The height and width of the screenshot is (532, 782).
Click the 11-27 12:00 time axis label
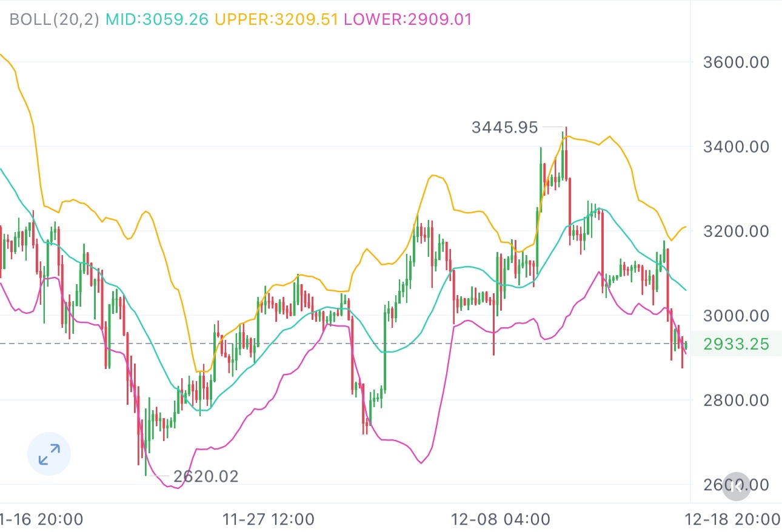tap(269, 519)
